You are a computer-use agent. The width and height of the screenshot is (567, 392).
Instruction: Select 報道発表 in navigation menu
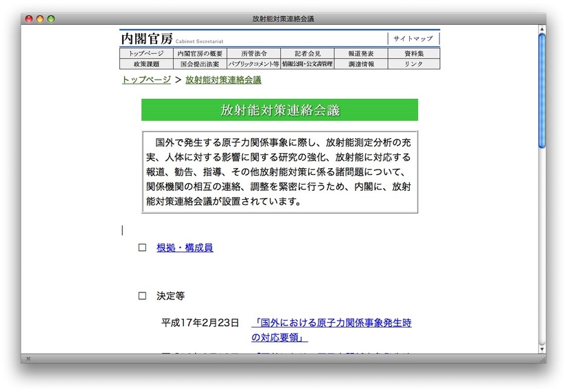pyautogui.click(x=360, y=54)
